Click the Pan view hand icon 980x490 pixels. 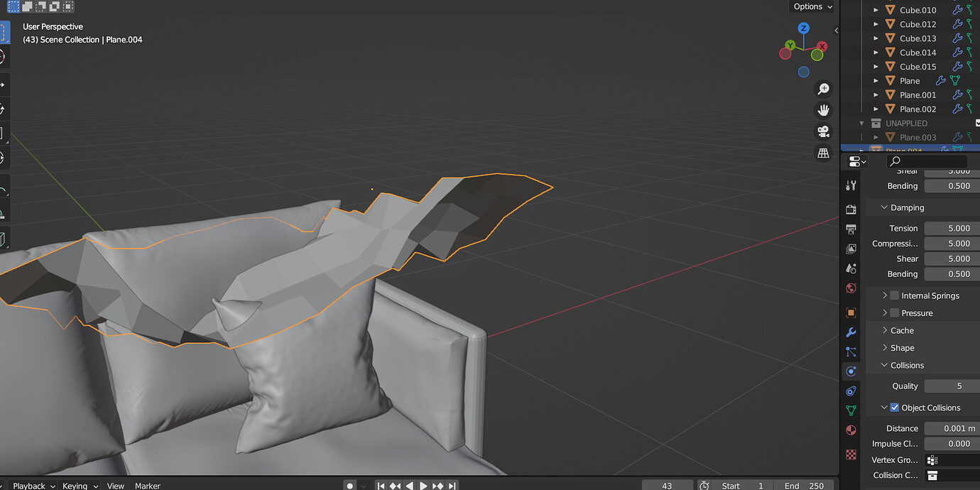click(x=823, y=110)
